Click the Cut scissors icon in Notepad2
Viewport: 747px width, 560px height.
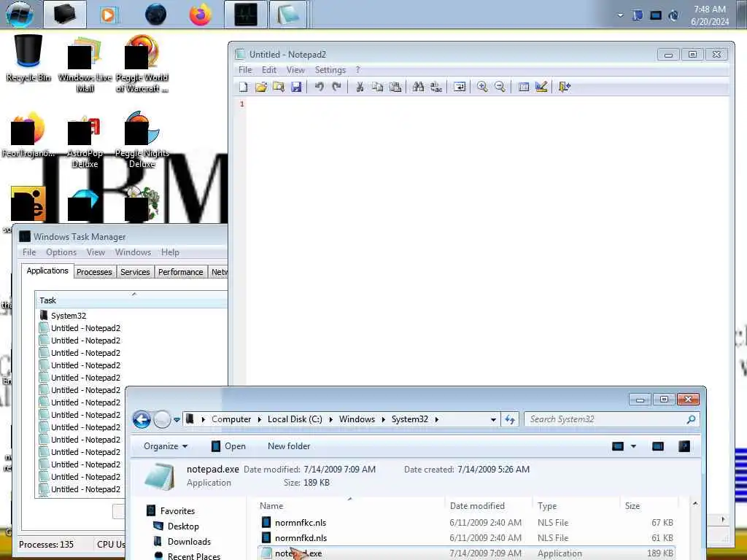point(360,87)
